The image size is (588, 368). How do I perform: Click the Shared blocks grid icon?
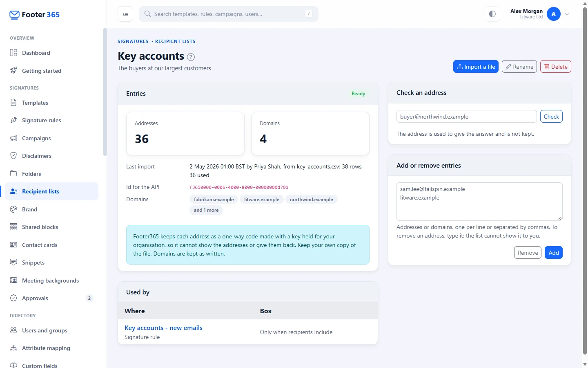[x=13, y=227]
